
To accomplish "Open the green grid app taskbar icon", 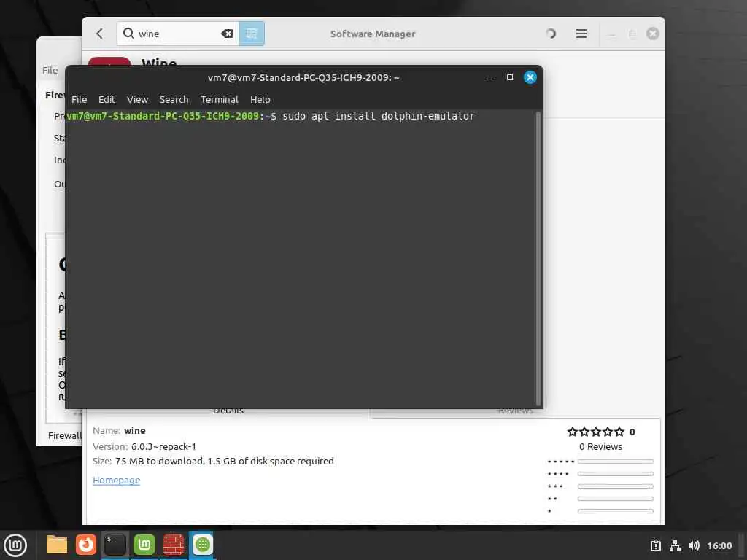I will tap(203, 545).
